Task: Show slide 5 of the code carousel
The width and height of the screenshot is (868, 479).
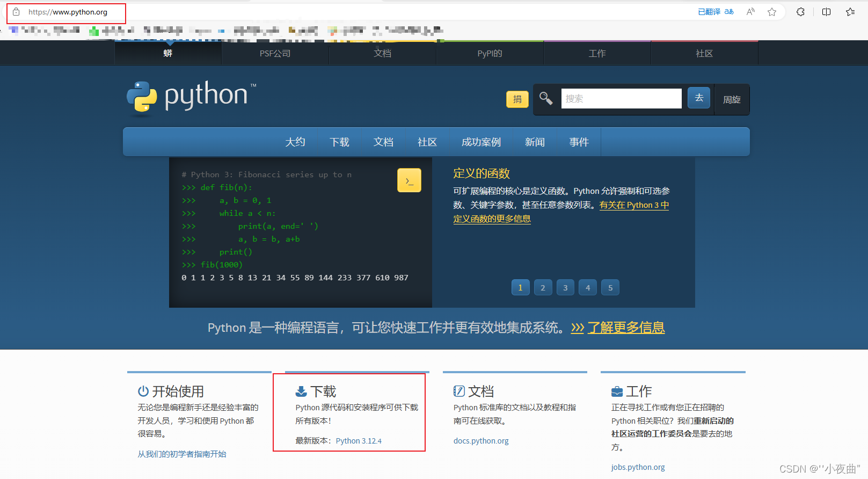Action: [610, 287]
